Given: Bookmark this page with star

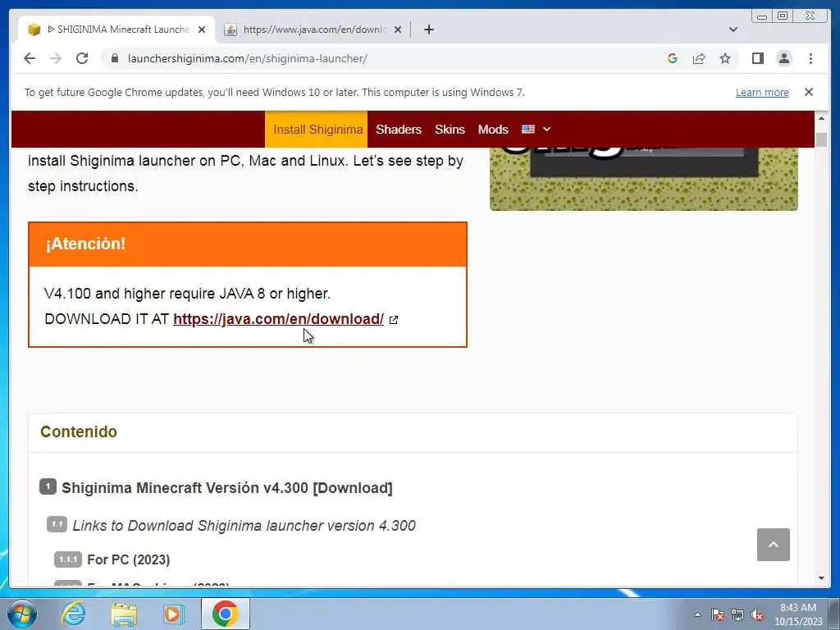Looking at the screenshot, I should click(725, 58).
